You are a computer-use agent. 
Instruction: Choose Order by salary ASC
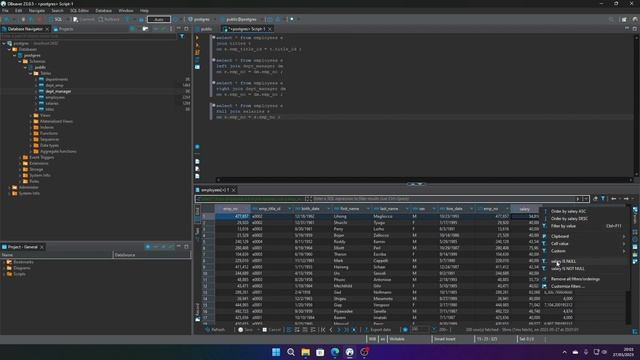[568, 211]
